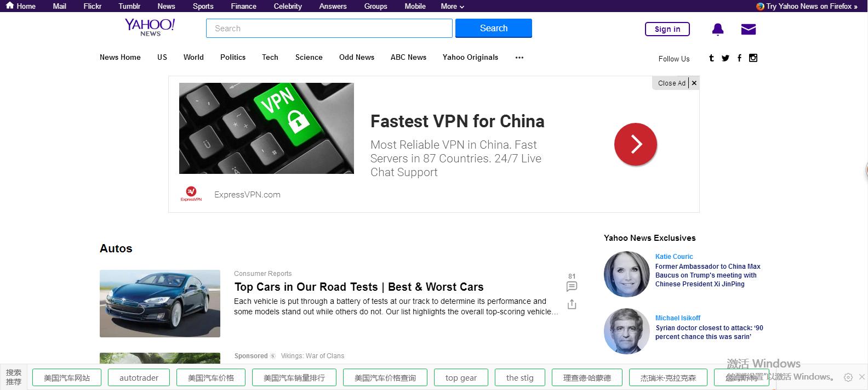Click the Sign in button
Screen dimensions: 868x390
pyautogui.click(x=667, y=29)
